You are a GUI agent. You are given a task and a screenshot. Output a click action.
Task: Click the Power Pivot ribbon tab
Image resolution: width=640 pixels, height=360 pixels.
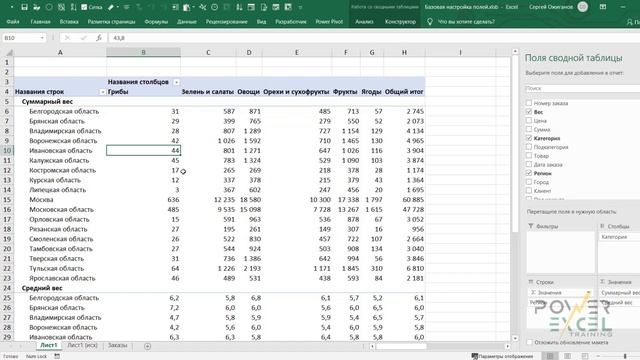pyautogui.click(x=329, y=22)
